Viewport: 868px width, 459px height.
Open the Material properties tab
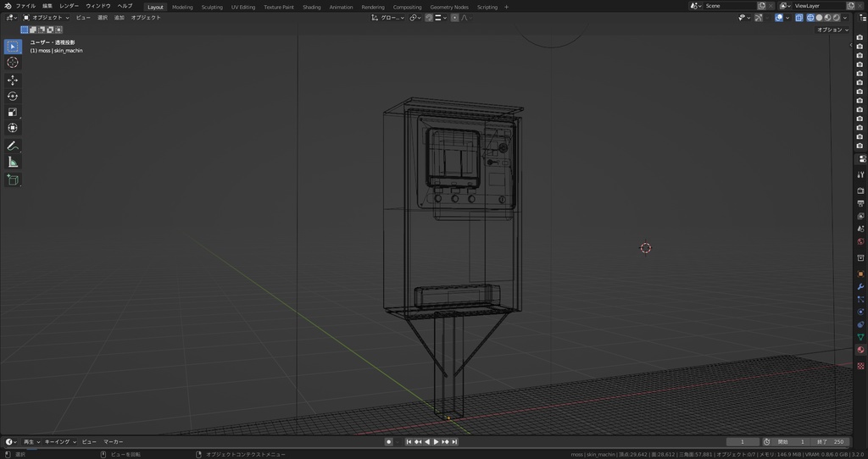click(860, 350)
